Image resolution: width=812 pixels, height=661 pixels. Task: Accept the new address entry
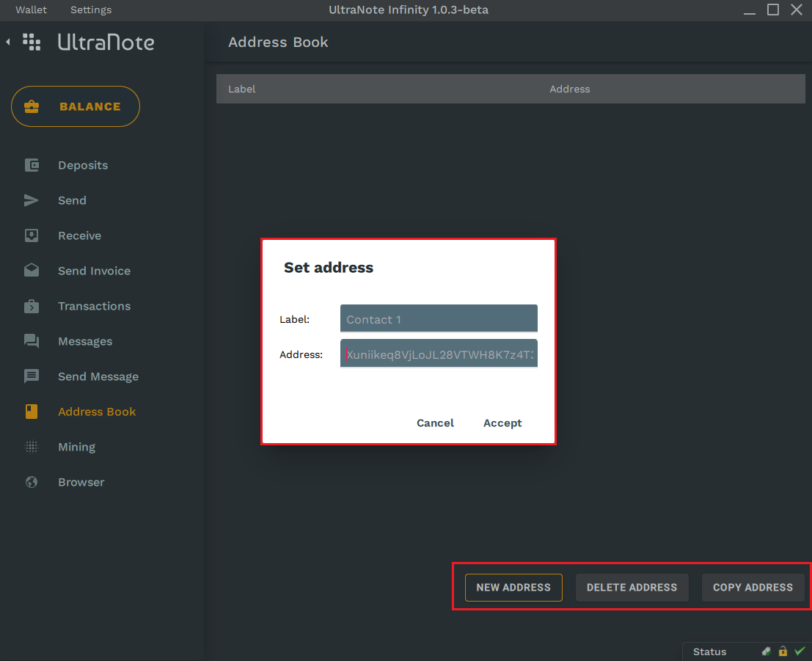pyautogui.click(x=502, y=423)
